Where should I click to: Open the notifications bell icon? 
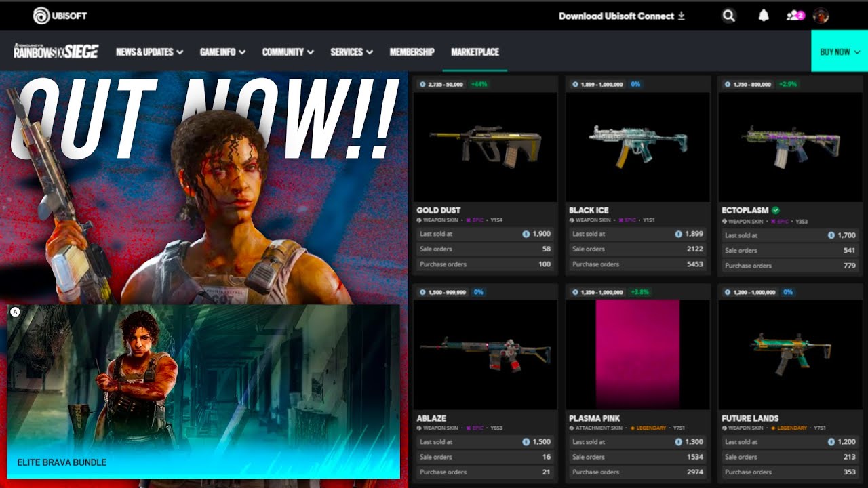pyautogui.click(x=764, y=16)
